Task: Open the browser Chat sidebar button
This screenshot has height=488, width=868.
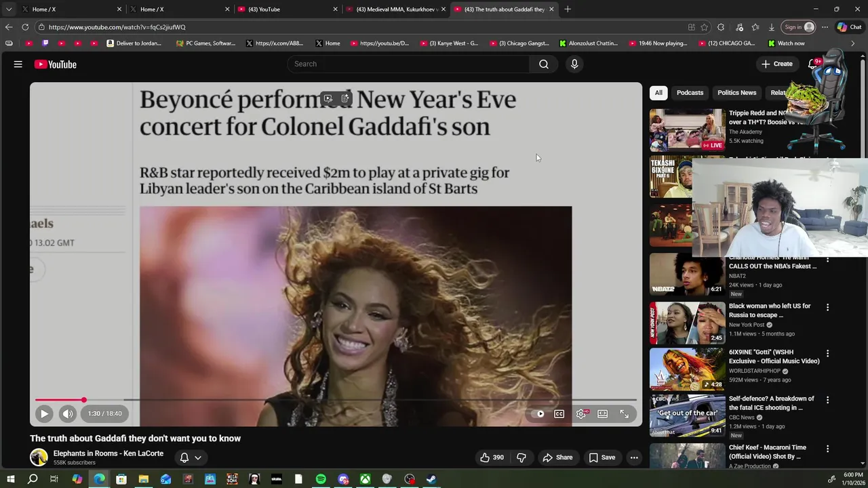Action: coord(849,27)
